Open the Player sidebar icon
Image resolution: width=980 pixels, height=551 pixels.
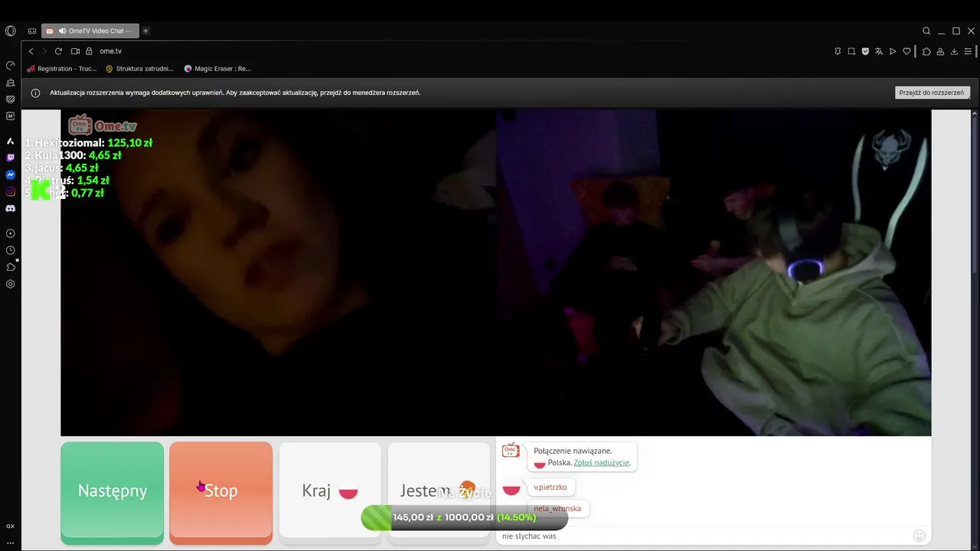point(10,233)
